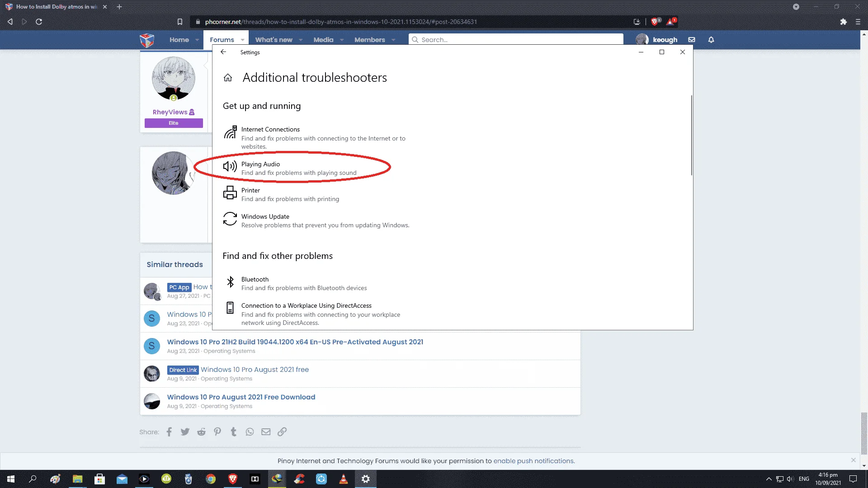Click the browser page vertical scrollbar
This screenshot has width=868, height=488.
[x=864, y=433]
